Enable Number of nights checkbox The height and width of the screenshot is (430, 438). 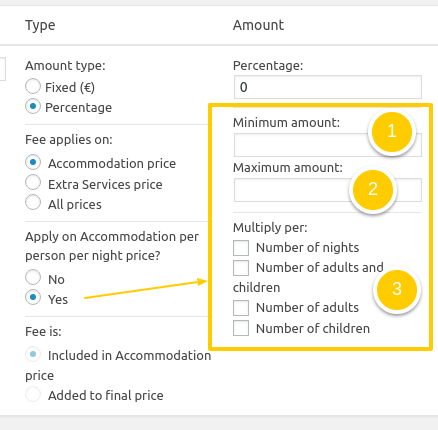(241, 248)
